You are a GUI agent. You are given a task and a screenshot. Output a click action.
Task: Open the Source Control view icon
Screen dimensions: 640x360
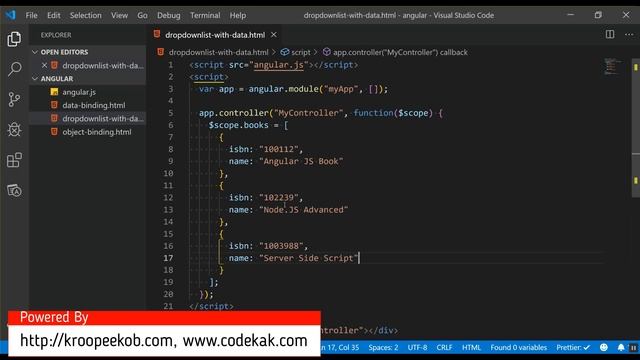[x=14, y=99]
